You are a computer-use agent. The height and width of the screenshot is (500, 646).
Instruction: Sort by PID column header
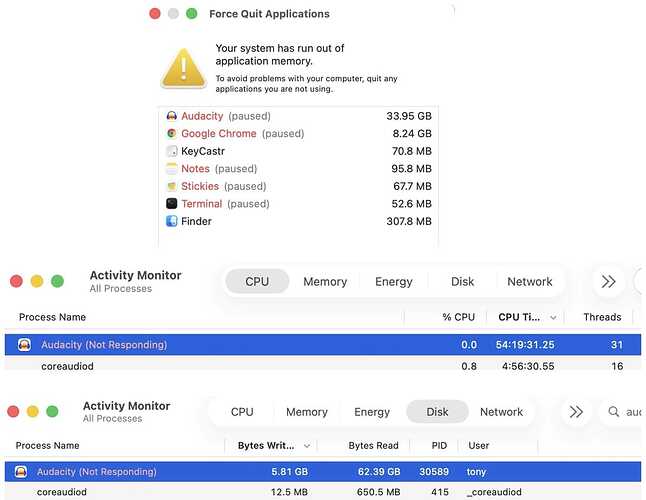(439, 446)
